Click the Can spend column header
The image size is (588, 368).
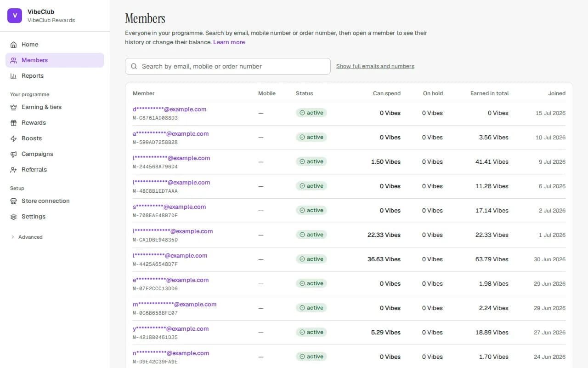[387, 93]
